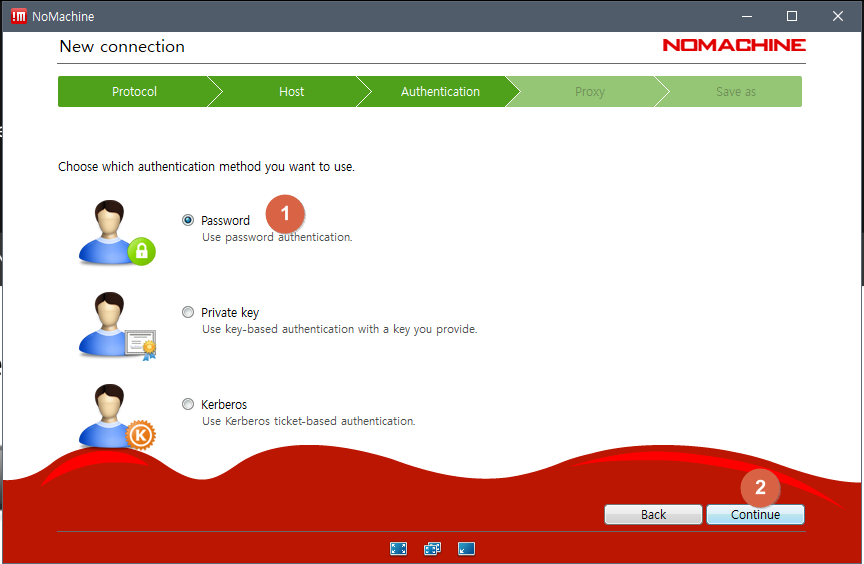The width and height of the screenshot is (864, 564).
Task: Jump to the Proxy step
Action: [x=590, y=91]
